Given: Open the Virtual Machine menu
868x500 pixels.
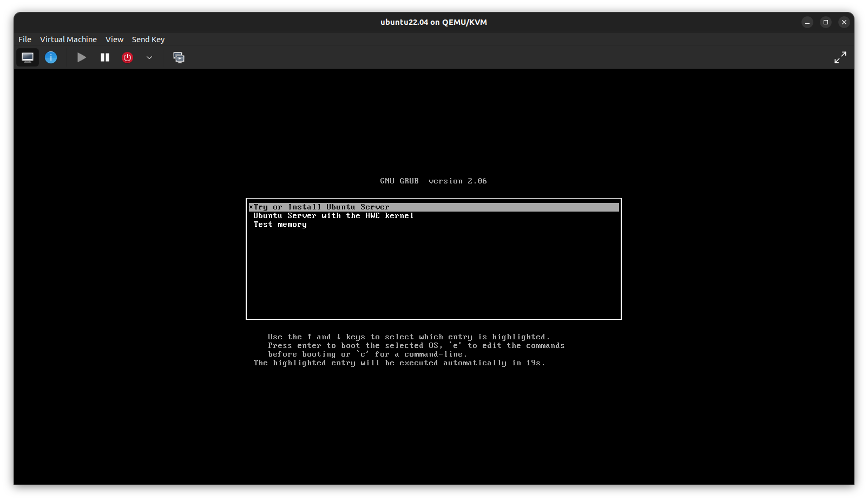Looking at the screenshot, I should [68, 40].
